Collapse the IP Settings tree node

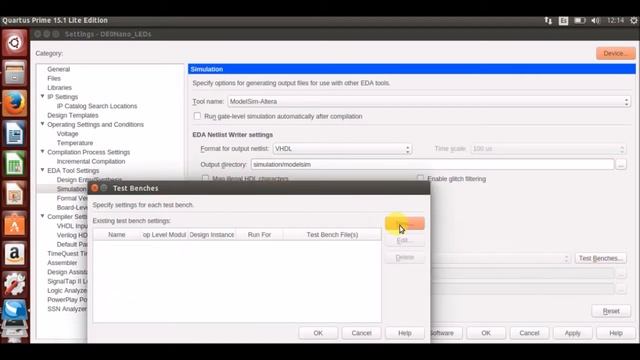(x=42, y=96)
